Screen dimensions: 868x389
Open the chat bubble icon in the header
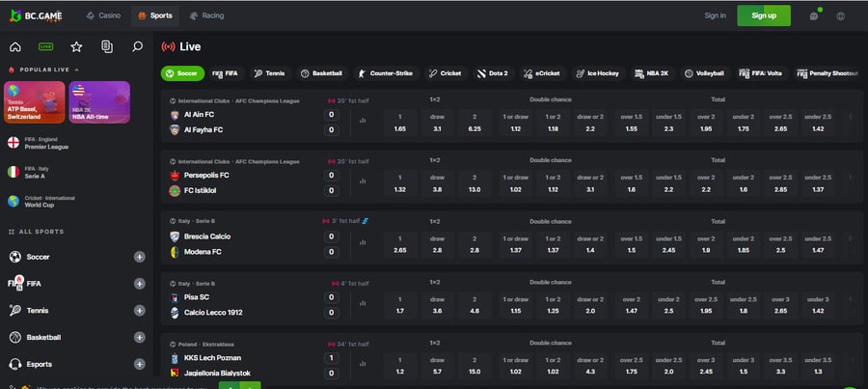coord(814,16)
